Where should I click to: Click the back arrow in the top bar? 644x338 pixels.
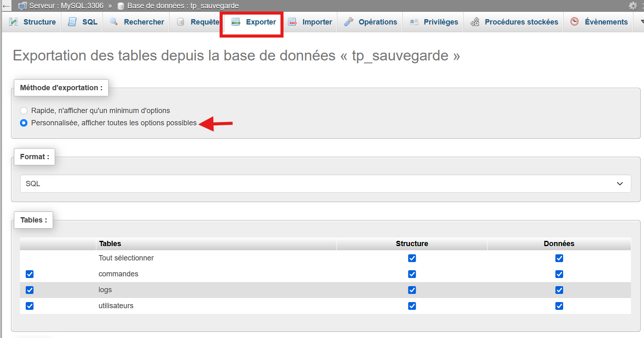point(6,6)
